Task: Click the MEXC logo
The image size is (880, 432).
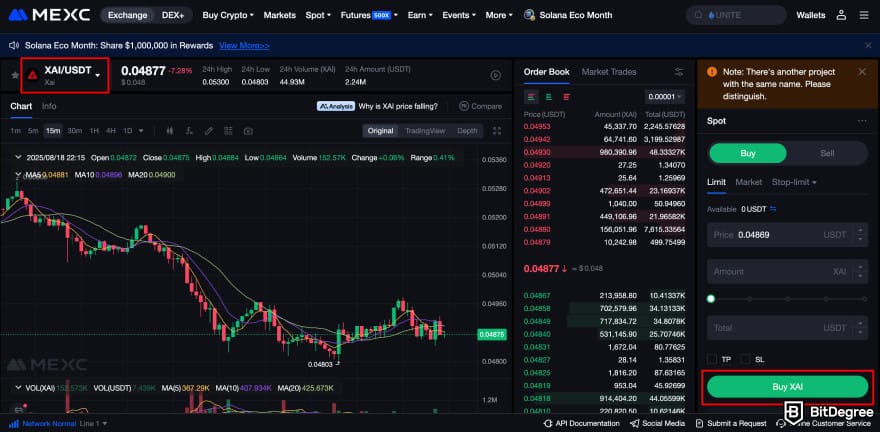Action: pos(49,15)
